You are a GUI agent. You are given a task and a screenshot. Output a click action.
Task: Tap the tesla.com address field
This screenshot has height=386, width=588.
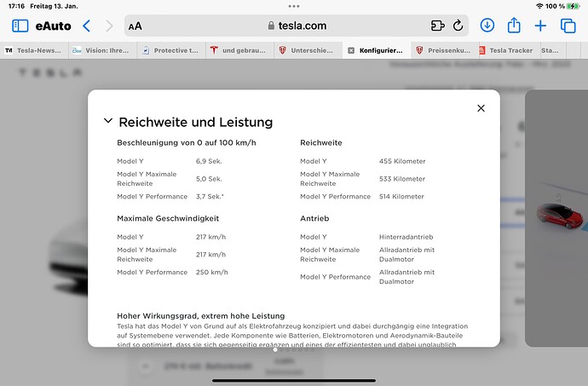297,26
